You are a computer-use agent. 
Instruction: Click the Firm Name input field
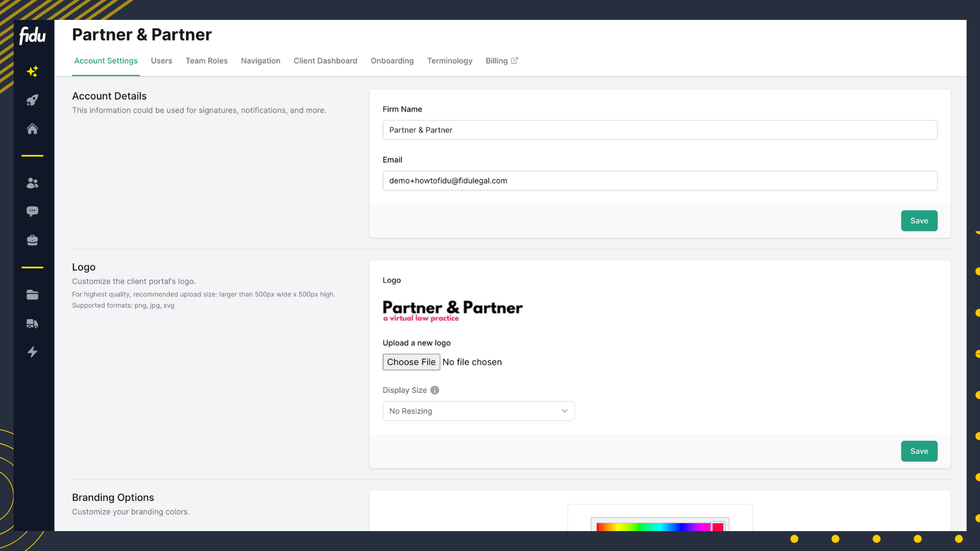pyautogui.click(x=659, y=130)
